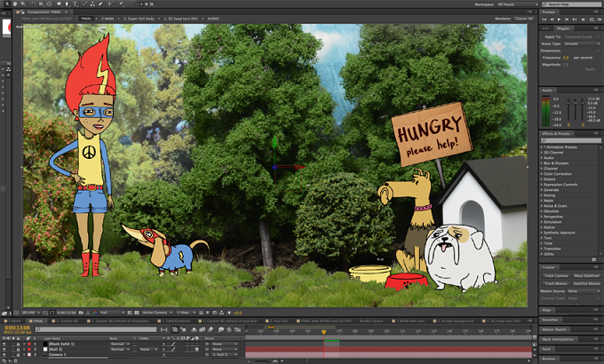Open the Render Queue tab

(x=371, y=320)
